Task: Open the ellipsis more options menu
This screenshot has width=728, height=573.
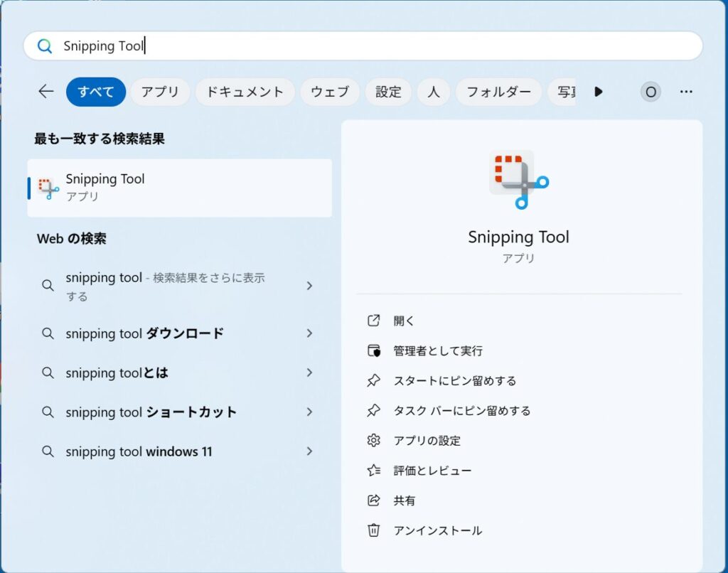Action: [x=686, y=91]
